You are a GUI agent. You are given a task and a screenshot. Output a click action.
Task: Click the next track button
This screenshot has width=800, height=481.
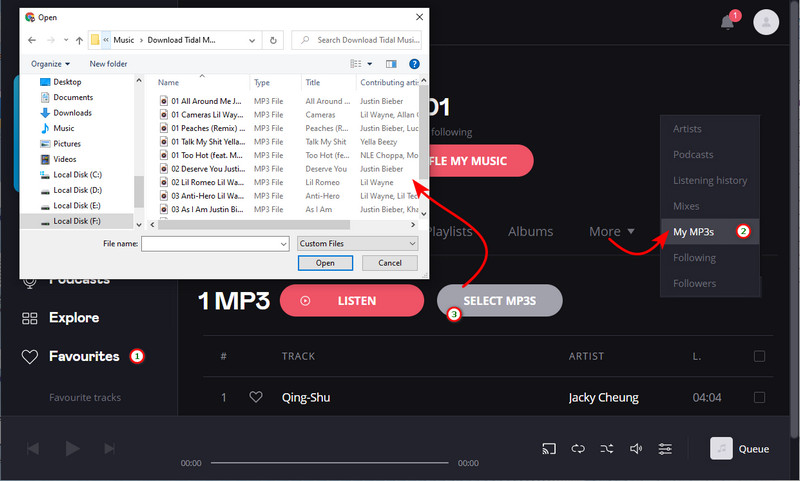109,448
